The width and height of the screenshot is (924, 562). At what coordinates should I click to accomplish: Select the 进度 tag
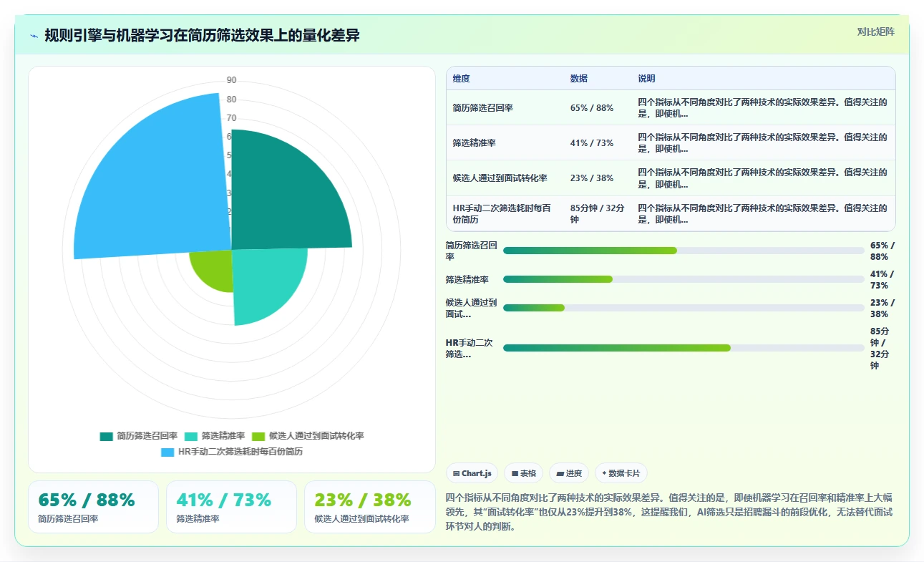(x=569, y=473)
